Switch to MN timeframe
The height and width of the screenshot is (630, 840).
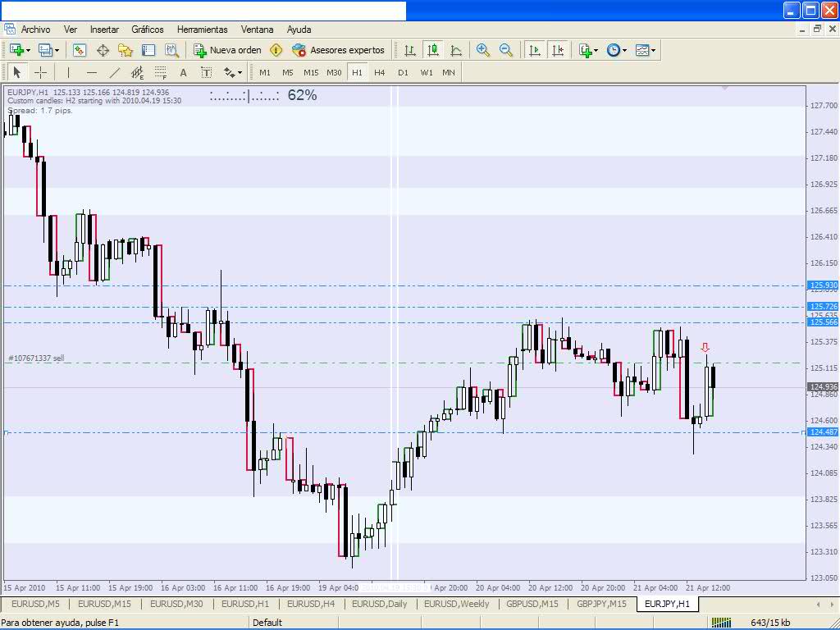[449, 72]
